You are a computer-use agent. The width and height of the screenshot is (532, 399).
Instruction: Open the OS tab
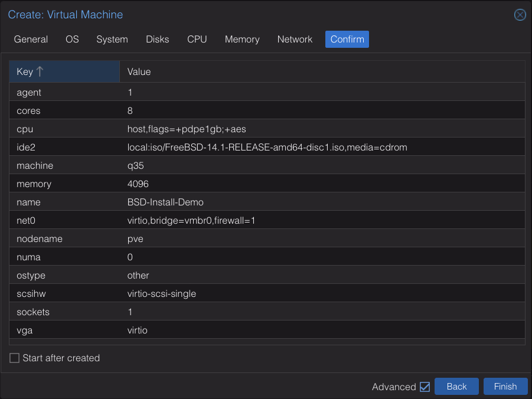pos(72,40)
